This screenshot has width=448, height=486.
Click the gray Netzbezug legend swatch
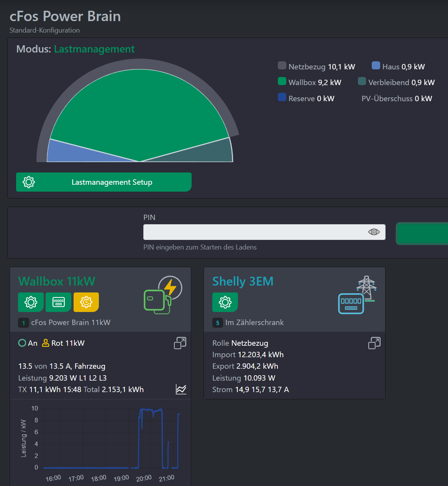pyautogui.click(x=282, y=66)
